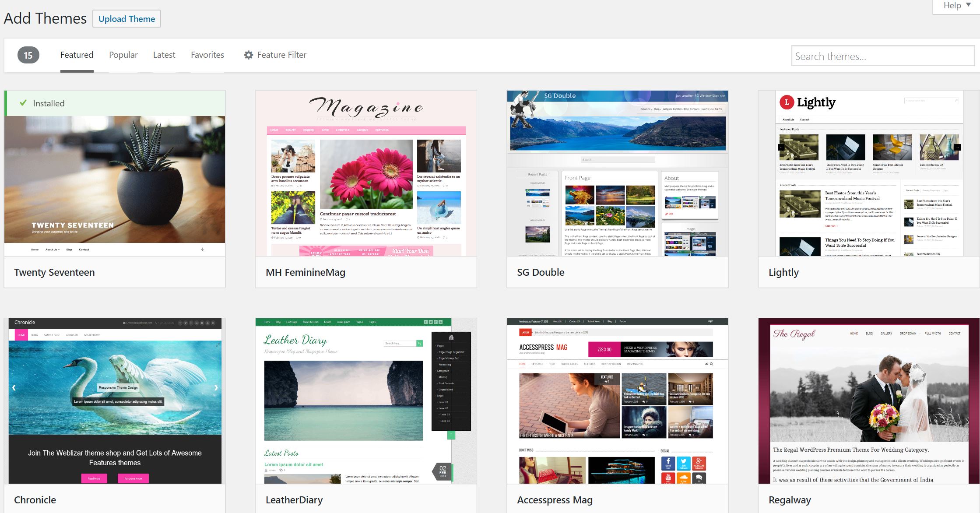Click the Upload Theme button
This screenshot has height=513, width=980.
(x=127, y=18)
